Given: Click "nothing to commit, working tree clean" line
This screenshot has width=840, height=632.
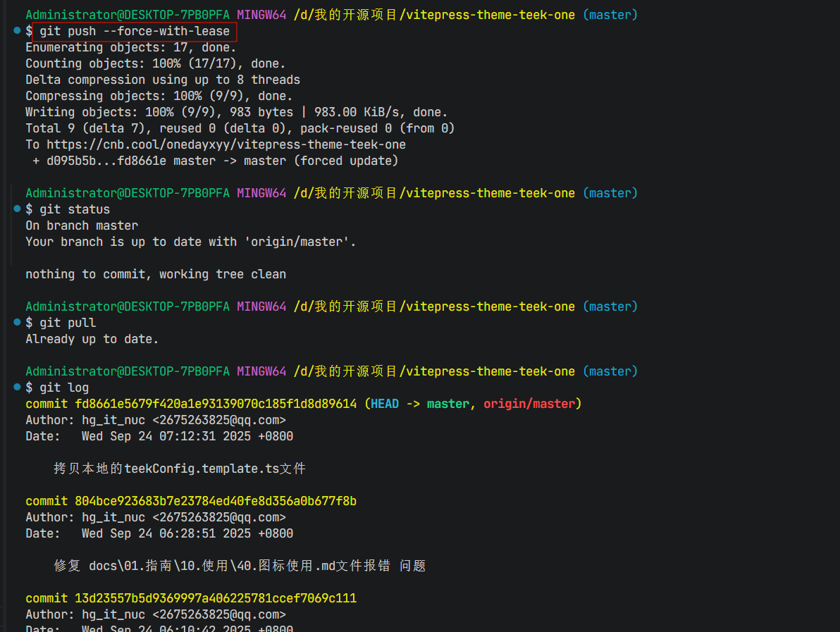Looking at the screenshot, I should 156,274.
